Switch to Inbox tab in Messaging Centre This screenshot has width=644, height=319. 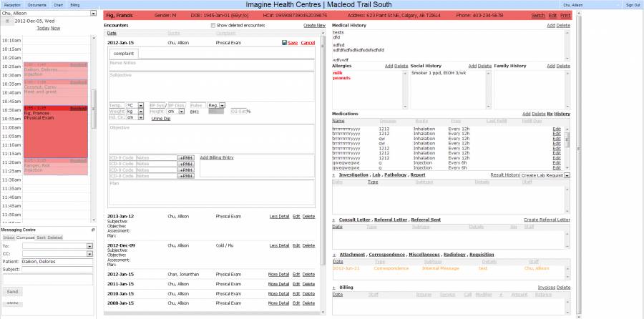(9, 237)
